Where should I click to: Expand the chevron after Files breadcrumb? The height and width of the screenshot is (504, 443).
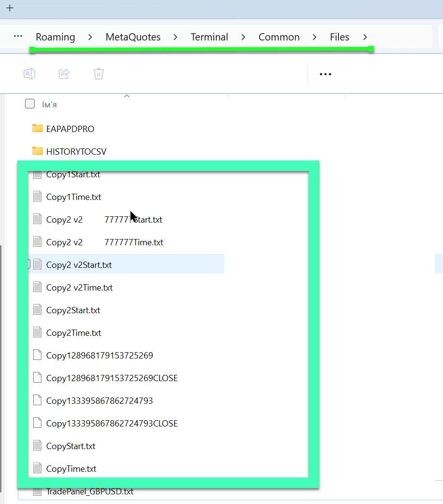click(x=365, y=37)
